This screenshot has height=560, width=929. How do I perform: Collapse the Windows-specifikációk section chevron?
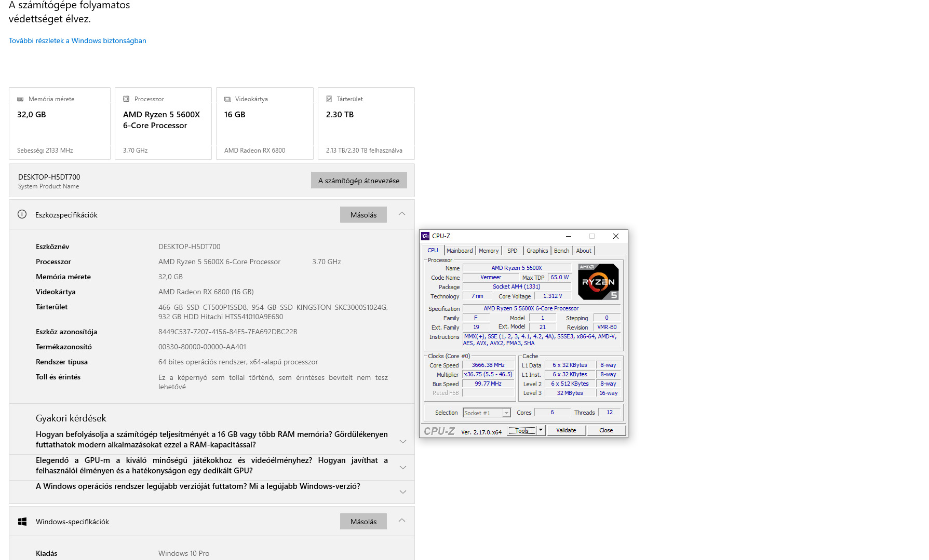tap(402, 521)
